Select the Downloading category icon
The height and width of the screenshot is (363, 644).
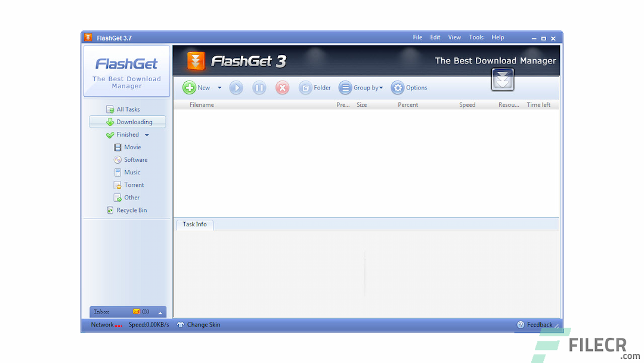click(109, 121)
